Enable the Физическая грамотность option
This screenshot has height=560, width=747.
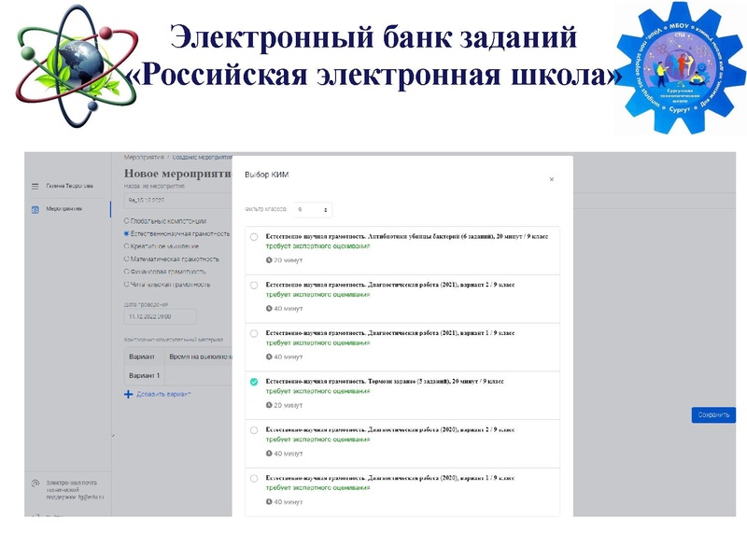point(127,271)
